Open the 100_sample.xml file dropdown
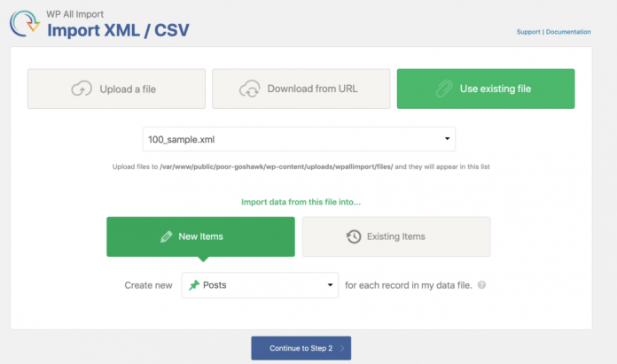Viewport: 617px width, 364px height. pos(299,139)
